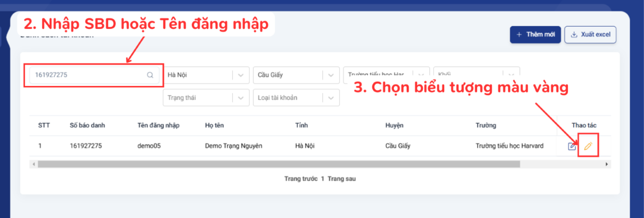Click the yellow pencil edit icon
Image resolution: width=644 pixels, height=218 pixels.
pyautogui.click(x=588, y=146)
